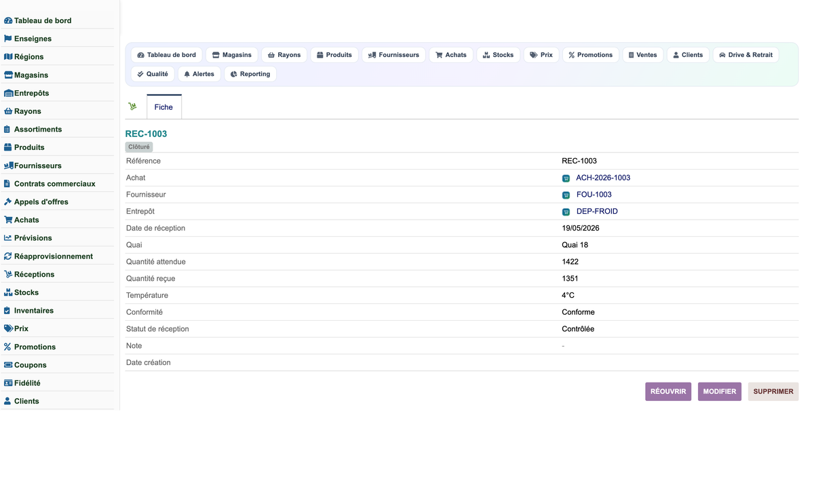This screenshot has width=814, height=504.
Task: Click the 1351 received quantity value
Action: tap(570, 279)
